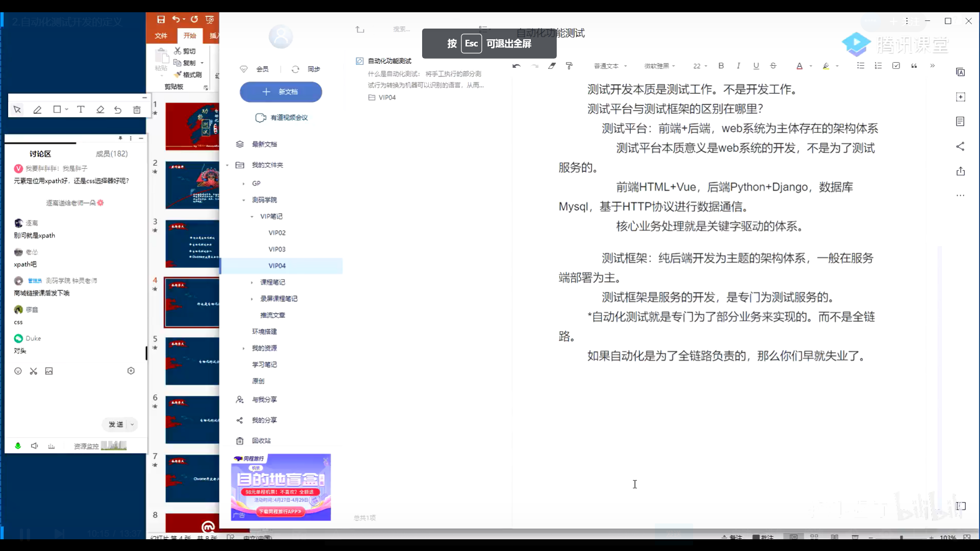Viewport: 980px width, 551px height.
Task: Open the 开始 ribbon tab
Action: click(190, 36)
